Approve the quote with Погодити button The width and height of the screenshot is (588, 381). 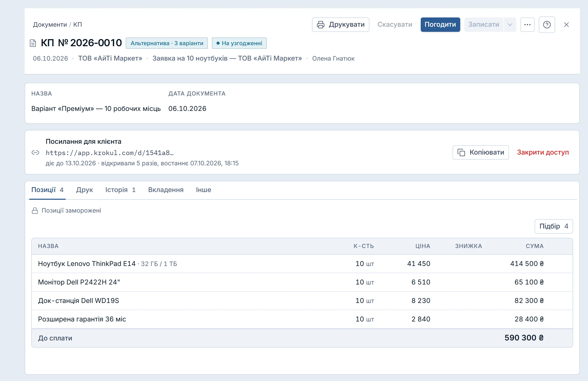click(440, 25)
